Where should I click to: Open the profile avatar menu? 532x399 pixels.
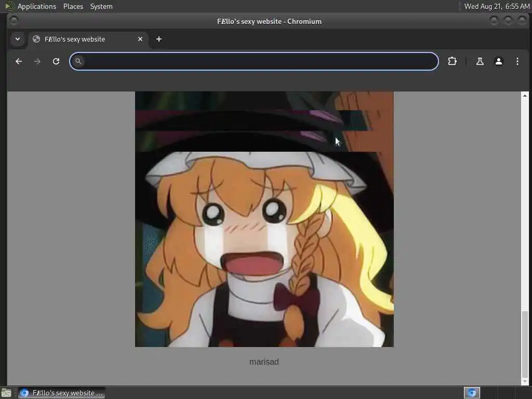pyautogui.click(x=498, y=61)
